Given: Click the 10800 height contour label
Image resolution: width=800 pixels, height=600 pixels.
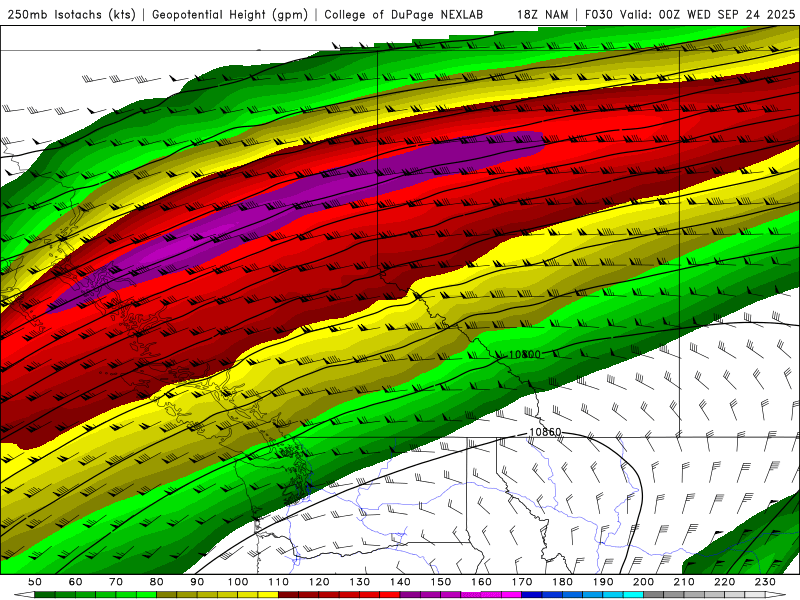Looking at the screenshot, I should point(525,355).
